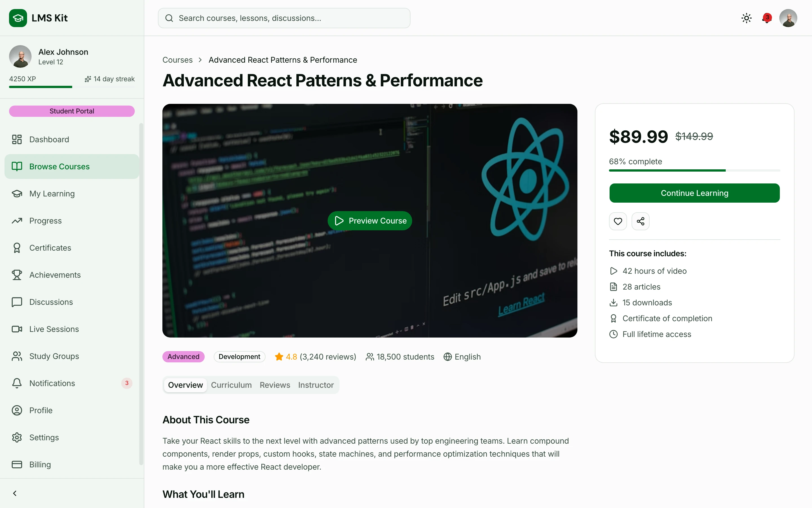This screenshot has height=508, width=812.
Task: Click the globe language icon
Action: (448, 357)
